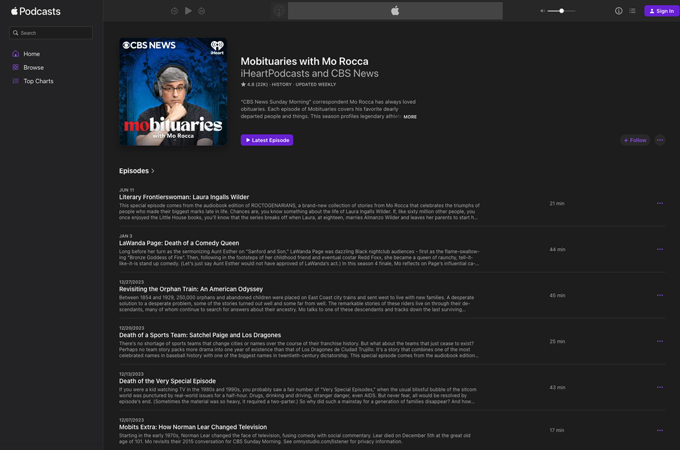Click the Sign In button
680x450 pixels.
click(662, 11)
